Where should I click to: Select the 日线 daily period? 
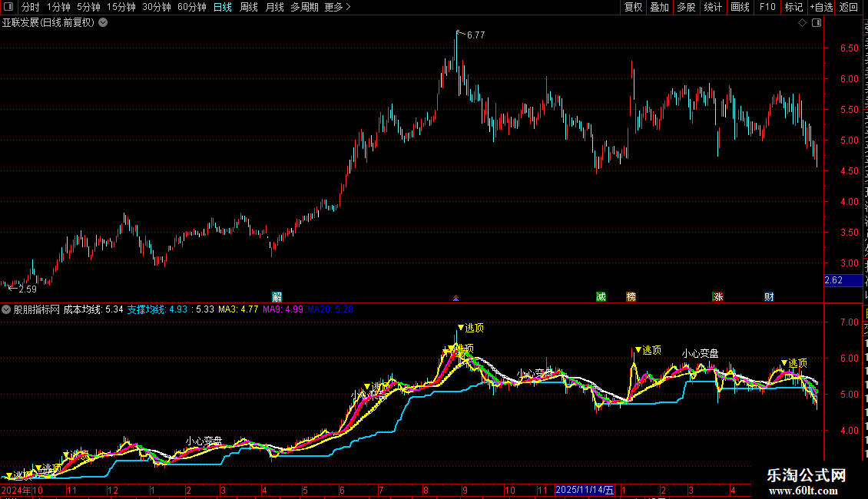pos(223,7)
